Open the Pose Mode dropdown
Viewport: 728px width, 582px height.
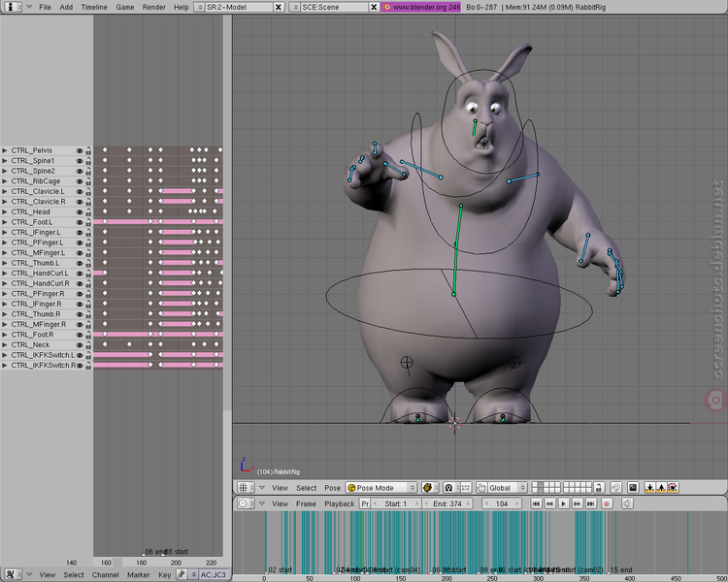click(381, 488)
